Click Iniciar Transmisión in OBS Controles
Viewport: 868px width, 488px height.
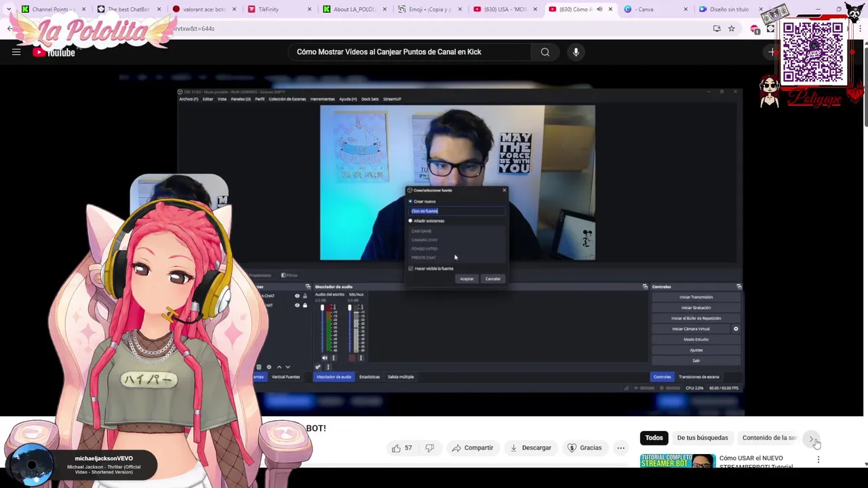696,297
